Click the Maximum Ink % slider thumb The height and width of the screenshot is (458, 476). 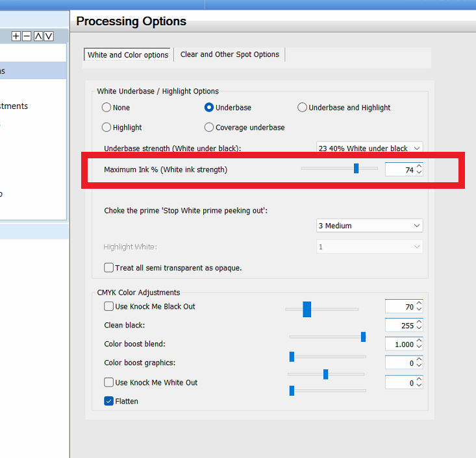pos(357,168)
